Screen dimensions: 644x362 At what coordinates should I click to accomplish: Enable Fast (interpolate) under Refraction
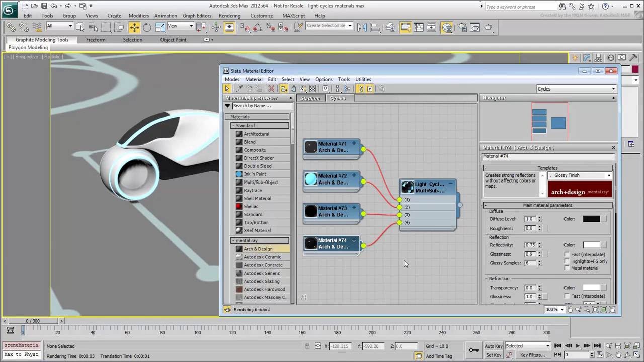click(x=567, y=296)
